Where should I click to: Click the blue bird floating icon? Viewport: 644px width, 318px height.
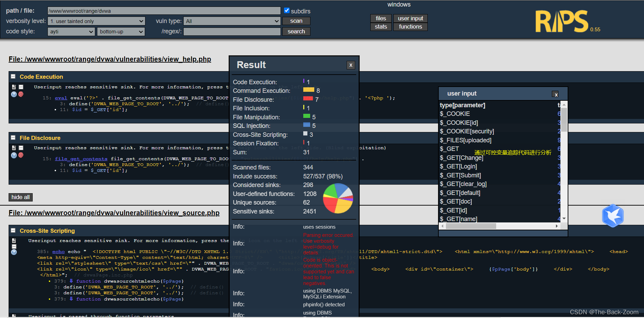click(x=613, y=216)
